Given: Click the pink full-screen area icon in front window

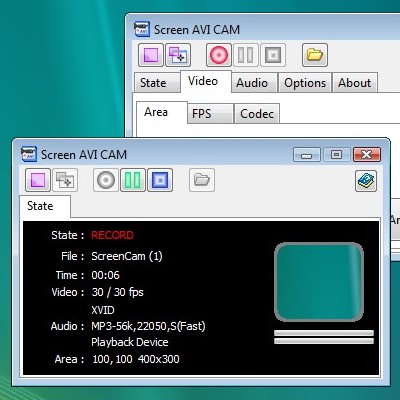Looking at the screenshot, I should [x=38, y=180].
